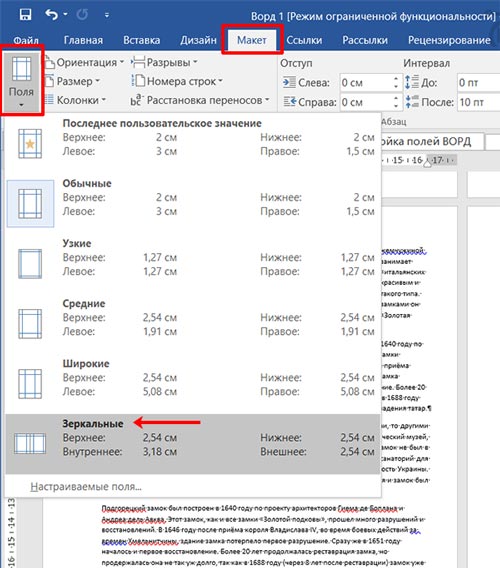Click the Undo arrow icon
The width and height of the screenshot is (500, 568).
click(51, 14)
